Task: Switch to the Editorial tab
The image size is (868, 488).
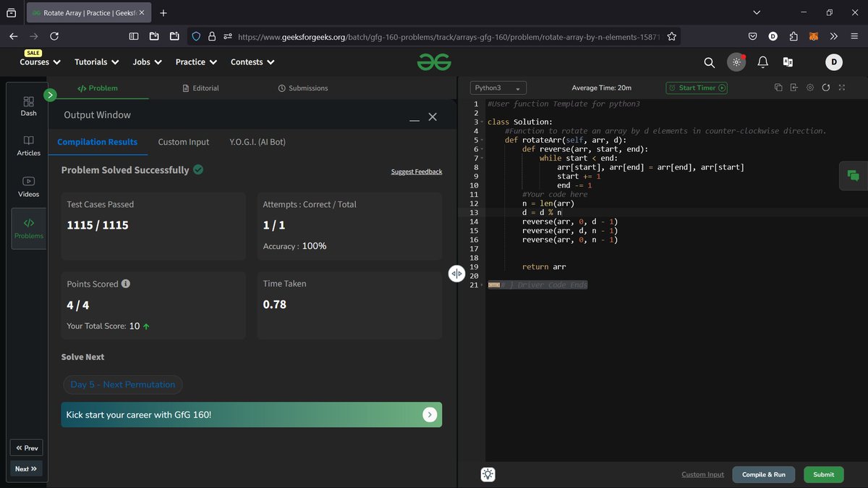Action: [201, 88]
